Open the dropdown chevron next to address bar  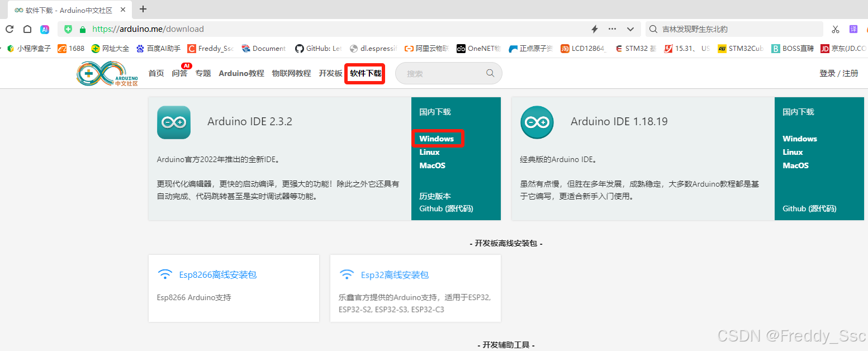629,29
